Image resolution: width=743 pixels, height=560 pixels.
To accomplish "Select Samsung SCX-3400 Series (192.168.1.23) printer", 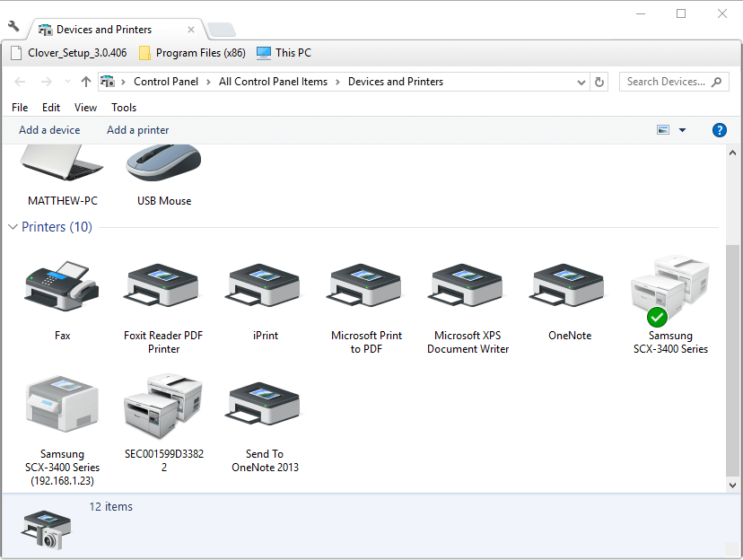I will click(62, 404).
